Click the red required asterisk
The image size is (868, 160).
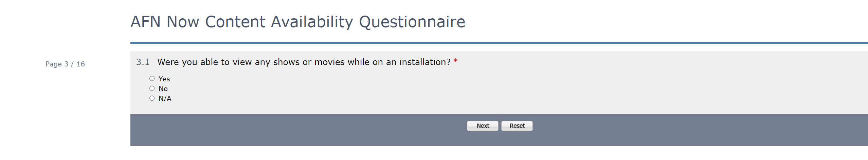tap(455, 61)
